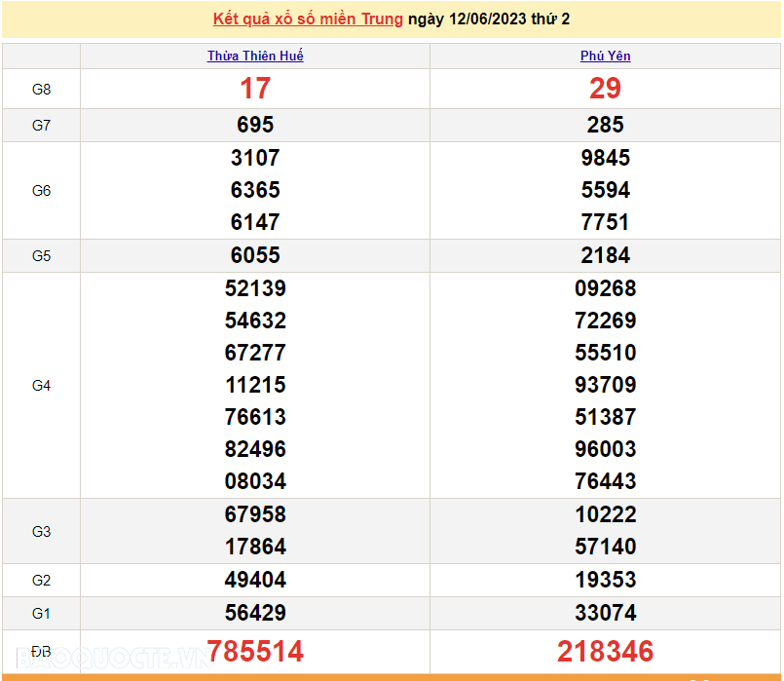The width and height of the screenshot is (784, 681).
Task: Select the red G8 number 29
Action: [605, 89]
